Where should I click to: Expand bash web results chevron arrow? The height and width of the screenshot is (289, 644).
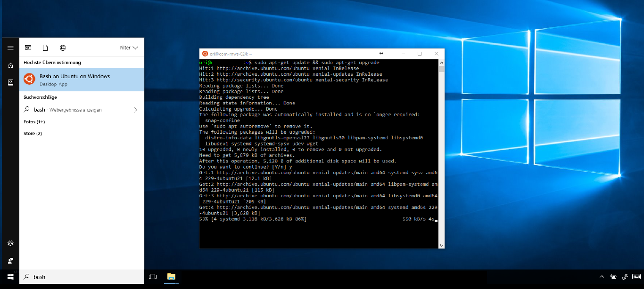pyautogui.click(x=135, y=110)
